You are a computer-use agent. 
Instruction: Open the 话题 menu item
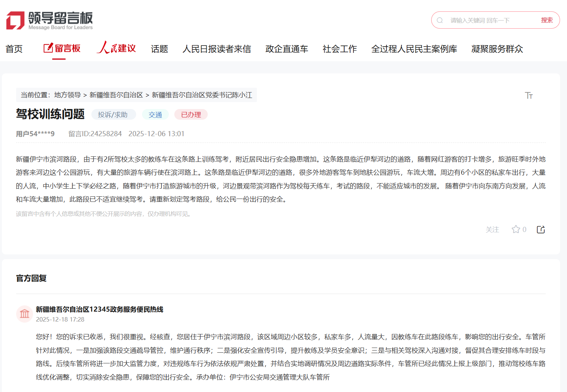click(159, 49)
